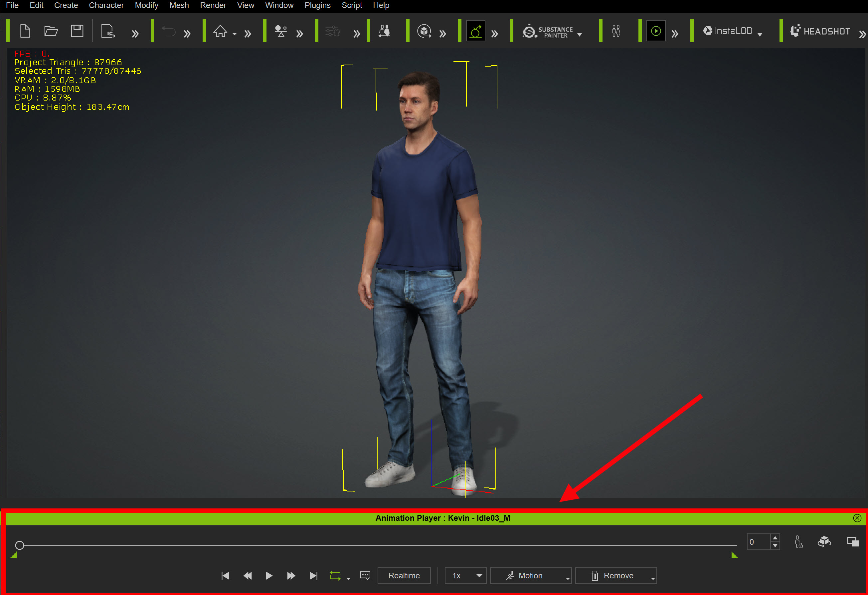Click the New Project icon
This screenshot has height=595, width=868.
pos(25,31)
